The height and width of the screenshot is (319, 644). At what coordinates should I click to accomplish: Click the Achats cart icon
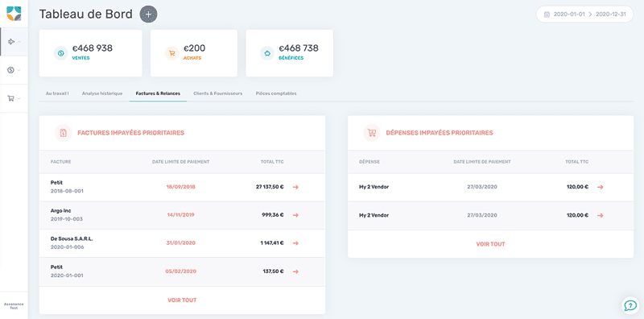171,53
